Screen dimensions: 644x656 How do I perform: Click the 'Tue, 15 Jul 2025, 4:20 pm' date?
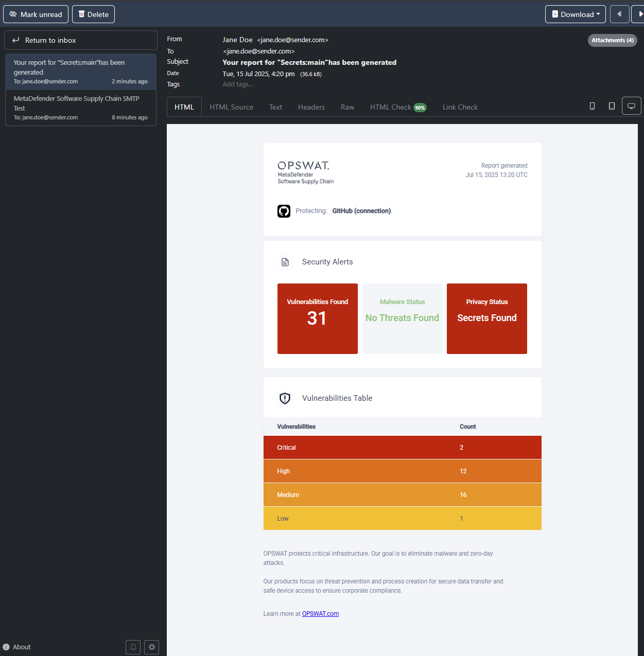[258, 74]
